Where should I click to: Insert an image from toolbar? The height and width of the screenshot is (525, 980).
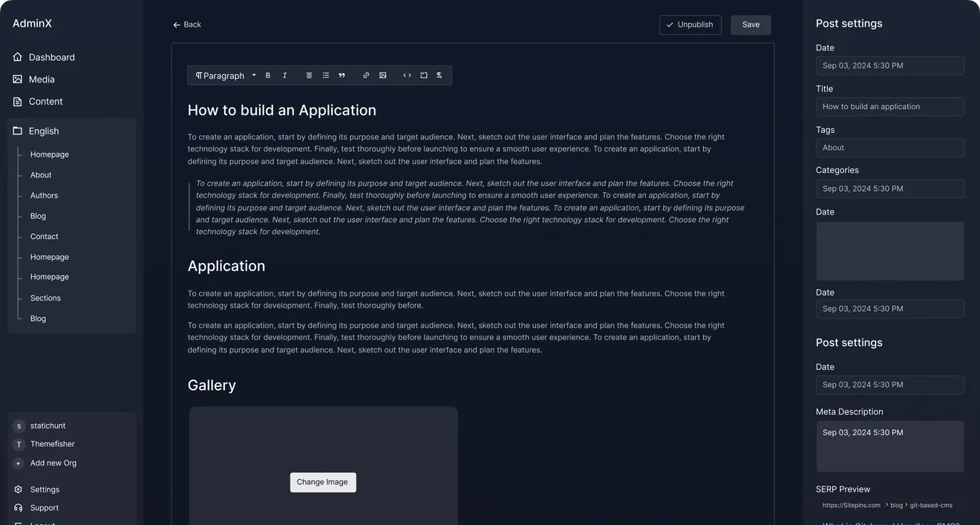coord(382,76)
